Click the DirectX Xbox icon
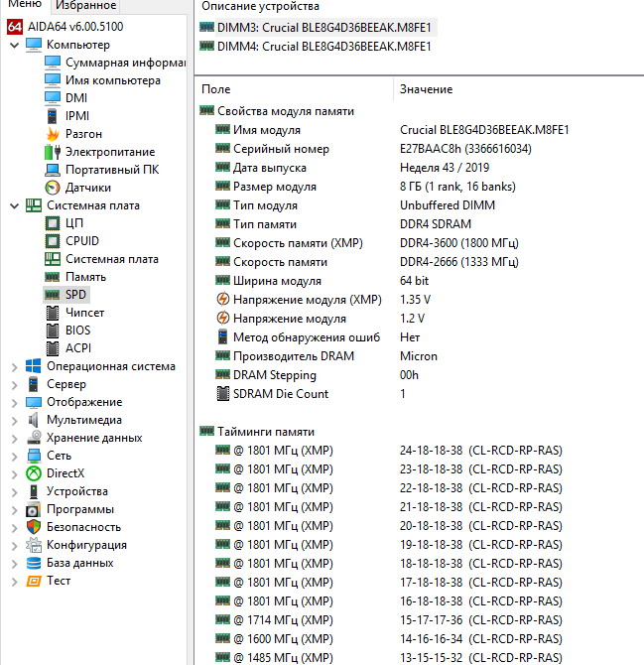This screenshot has height=665, width=644. click(x=34, y=473)
